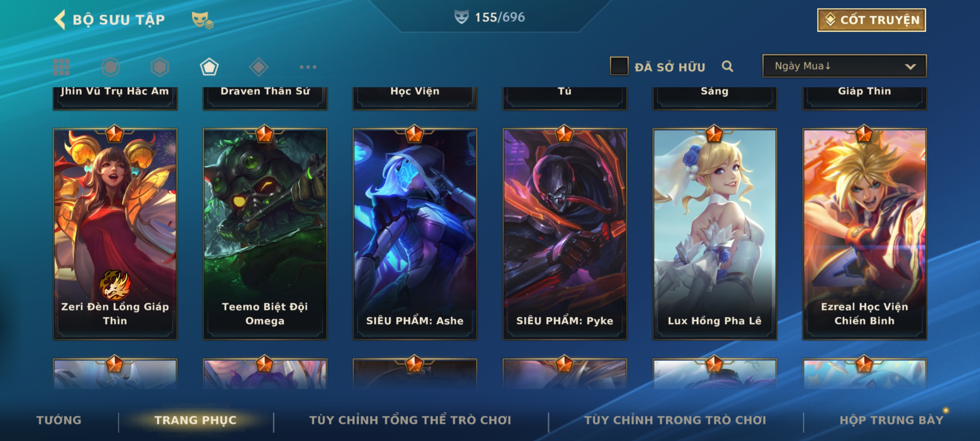980x441 pixels.
Task: Open the Teemo Biệt Đội Omega skin card
Action: (265, 234)
